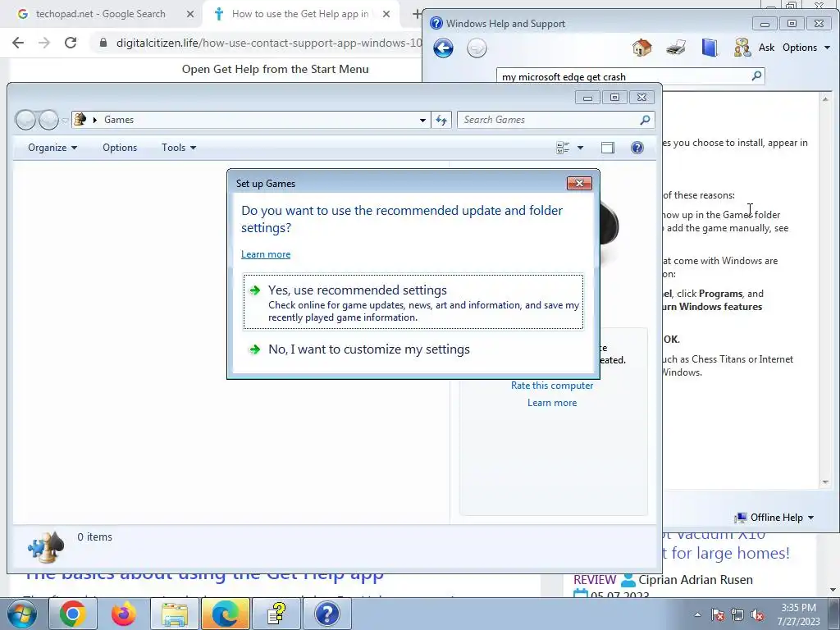Click the Help and Support taskbar icon
Viewport: 840px width, 630px height.
tap(327, 614)
